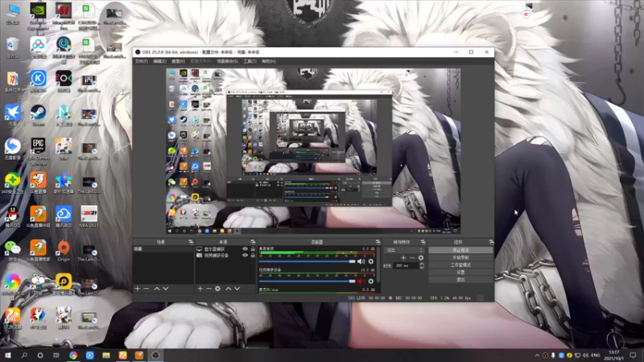
Task: Open transition properties gear icon
Action: click(x=421, y=257)
